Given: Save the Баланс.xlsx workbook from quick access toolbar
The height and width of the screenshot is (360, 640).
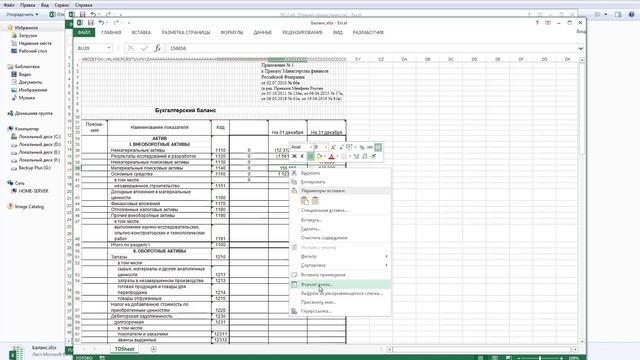Looking at the screenshot, I should [91, 23].
